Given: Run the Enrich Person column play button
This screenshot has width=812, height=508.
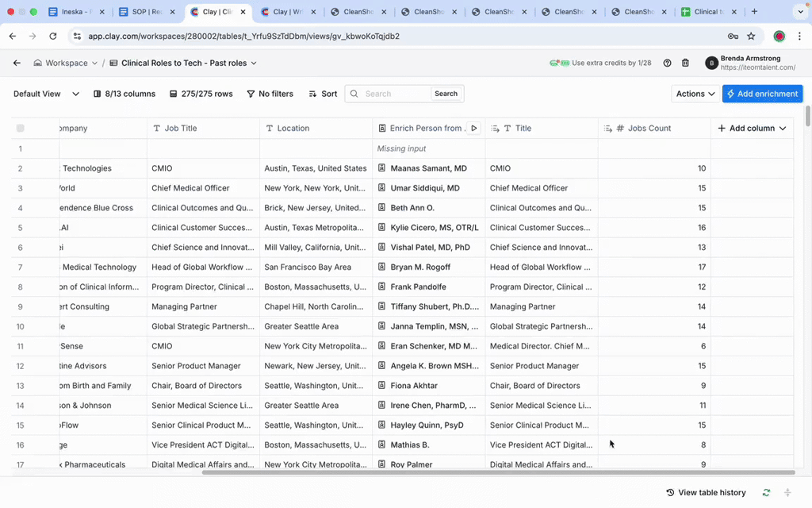Looking at the screenshot, I should (x=474, y=128).
